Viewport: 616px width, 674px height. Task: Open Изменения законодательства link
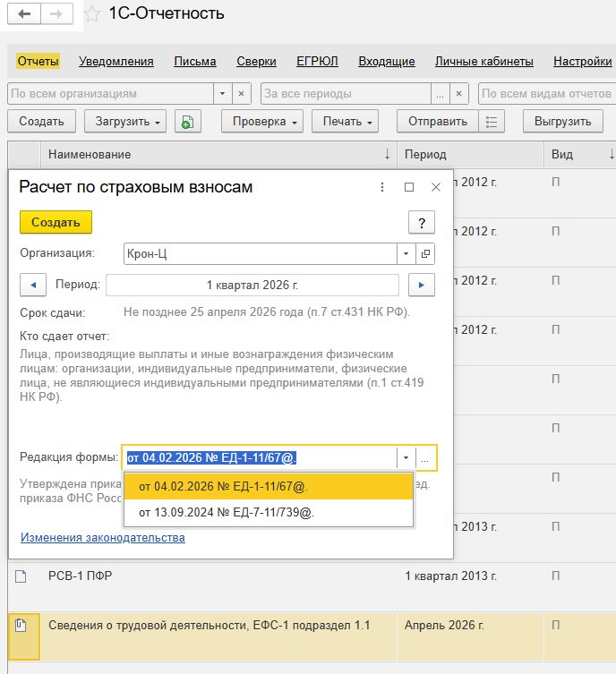point(103,537)
